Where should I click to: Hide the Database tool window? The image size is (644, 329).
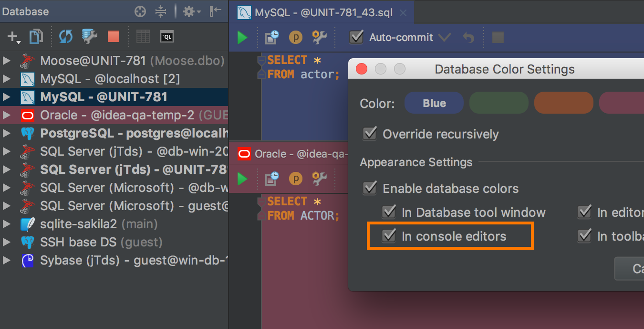click(216, 12)
